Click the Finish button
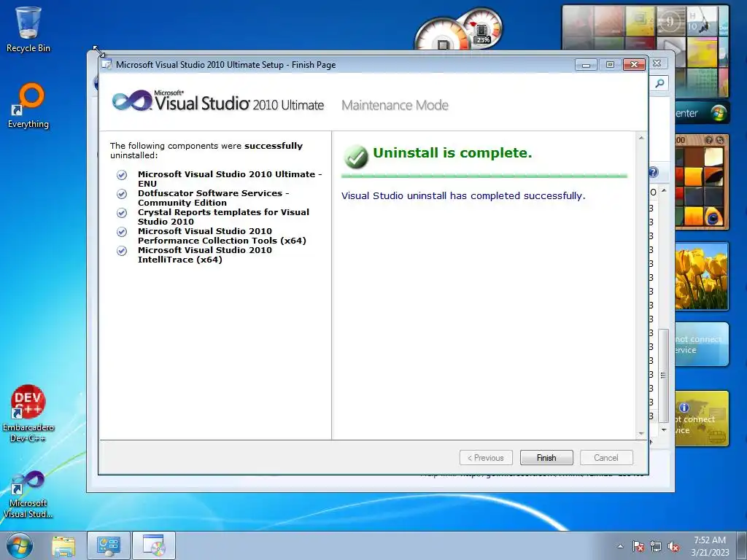The height and width of the screenshot is (560, 747). tap(546, 458)
